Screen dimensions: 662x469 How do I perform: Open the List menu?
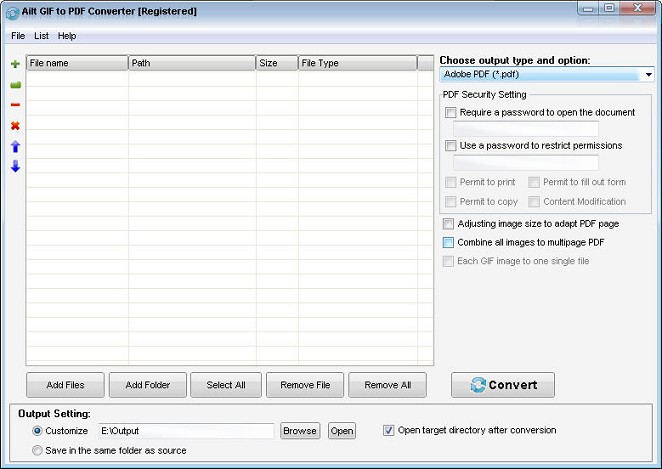(x=41, y=36)
